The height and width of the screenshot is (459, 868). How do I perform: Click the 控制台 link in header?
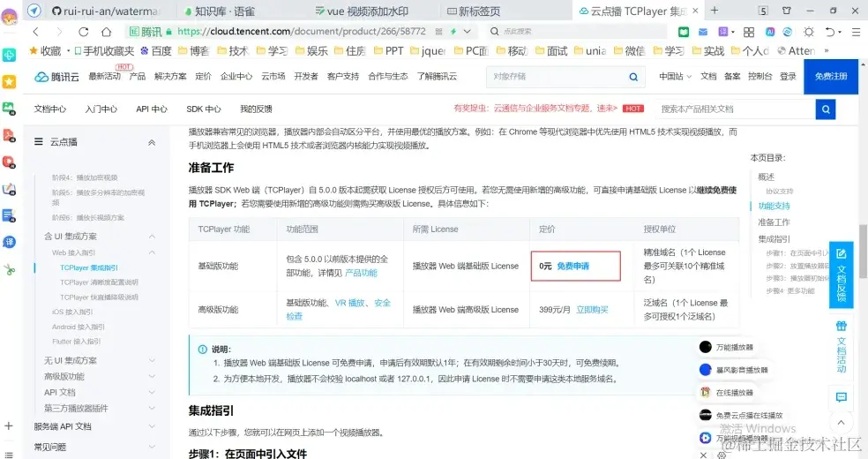[x=759, y=77]
